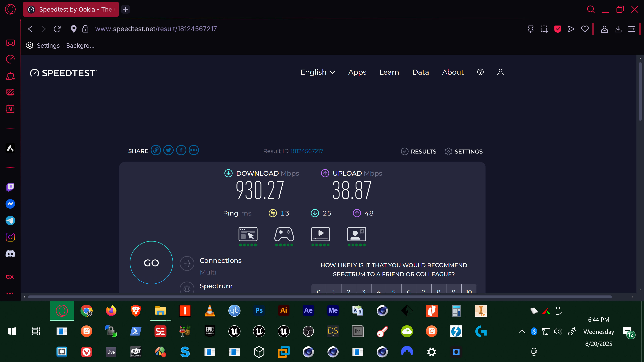Open GX Control speedometer panel

click(x=10, y=59)
